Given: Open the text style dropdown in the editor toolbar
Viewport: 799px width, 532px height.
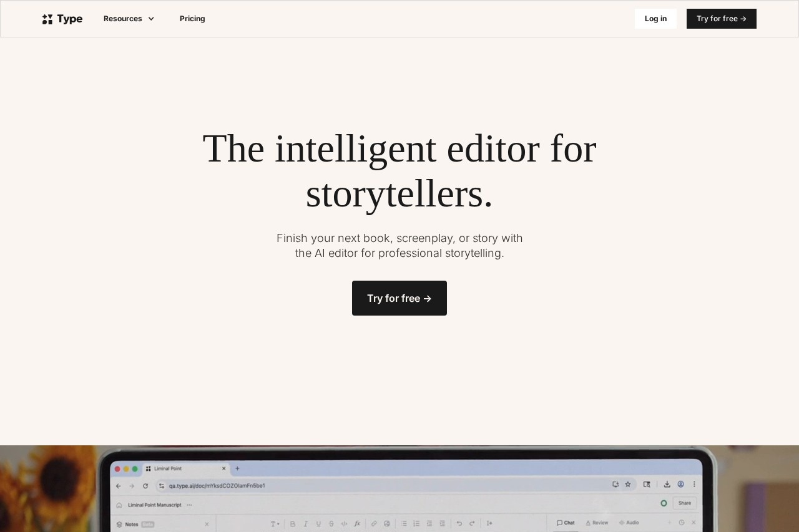Looking at the screenshot, I should (x=275, y=523).
